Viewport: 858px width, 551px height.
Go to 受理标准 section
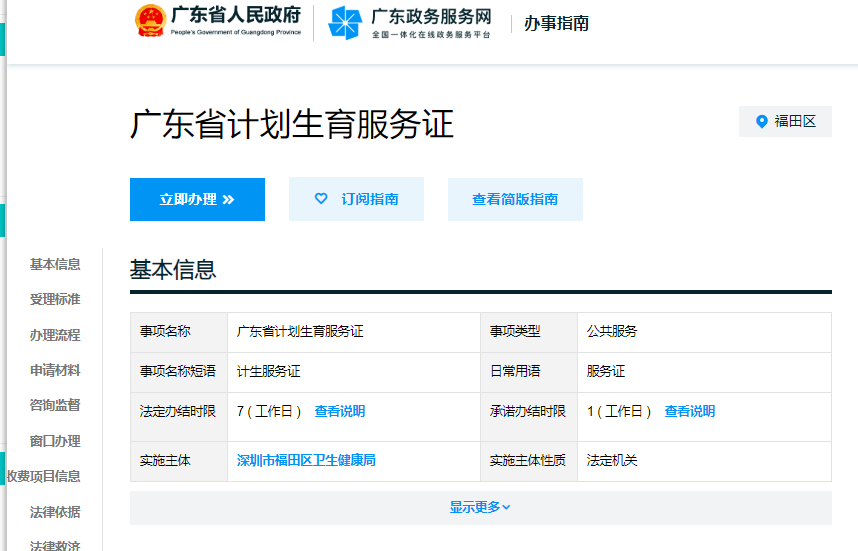pos(55,299)
